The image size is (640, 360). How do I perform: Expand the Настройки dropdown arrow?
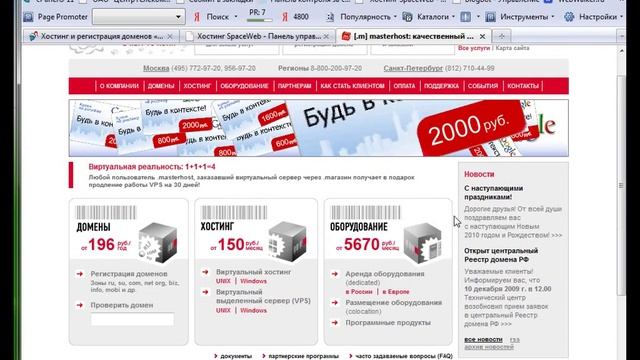pyautogui.click(x=621, y=17)
